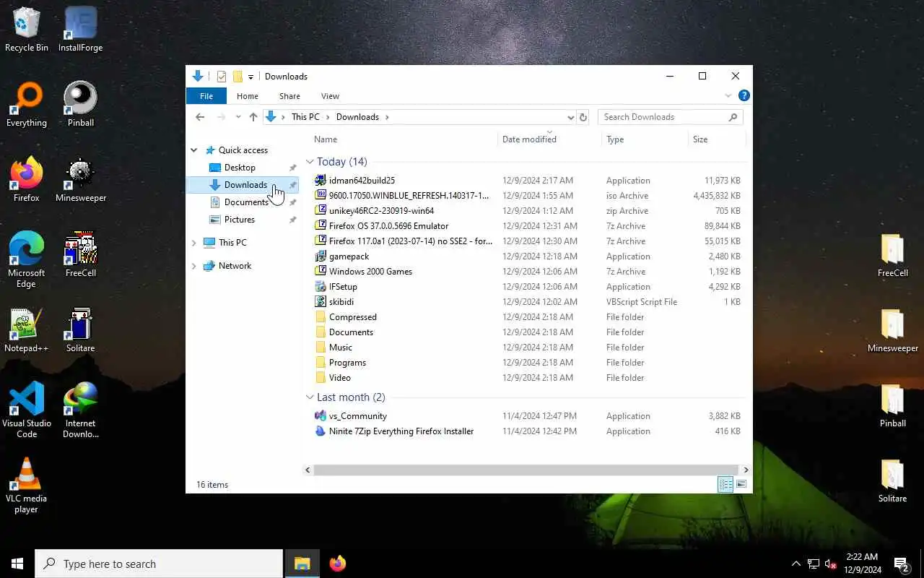Click This PC breadcrumb in address bar
This screenshot has width=924, height=578.
[305, 117]
